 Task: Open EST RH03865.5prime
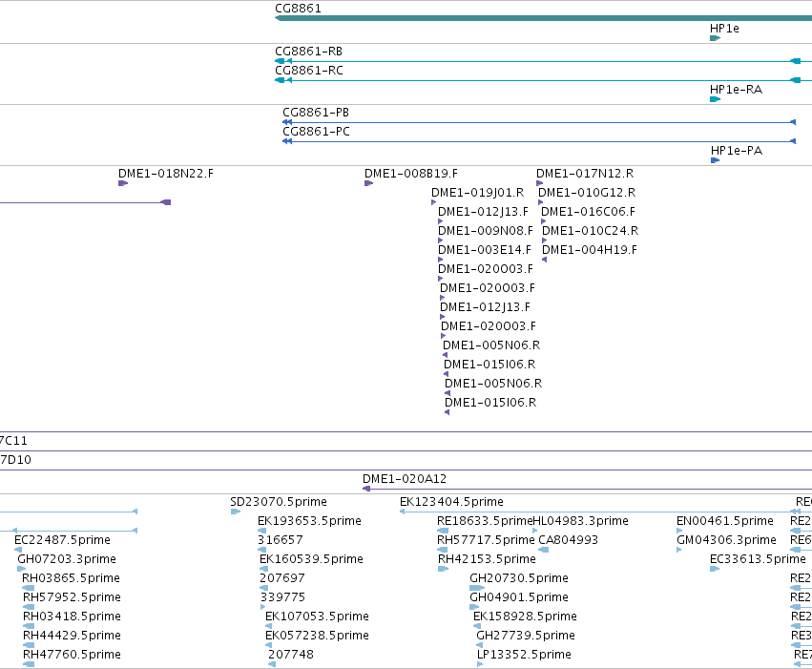coord(28,588)
